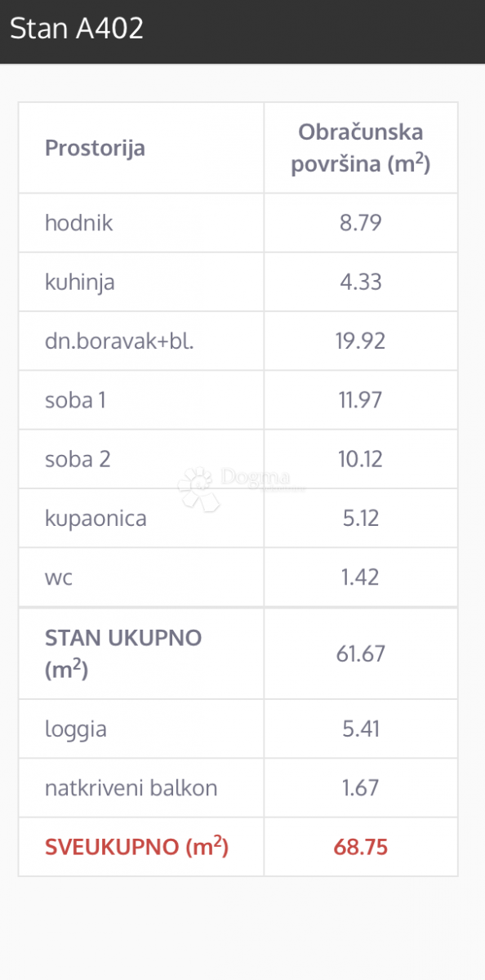Click the soba 2 row label

coord(78,458)
